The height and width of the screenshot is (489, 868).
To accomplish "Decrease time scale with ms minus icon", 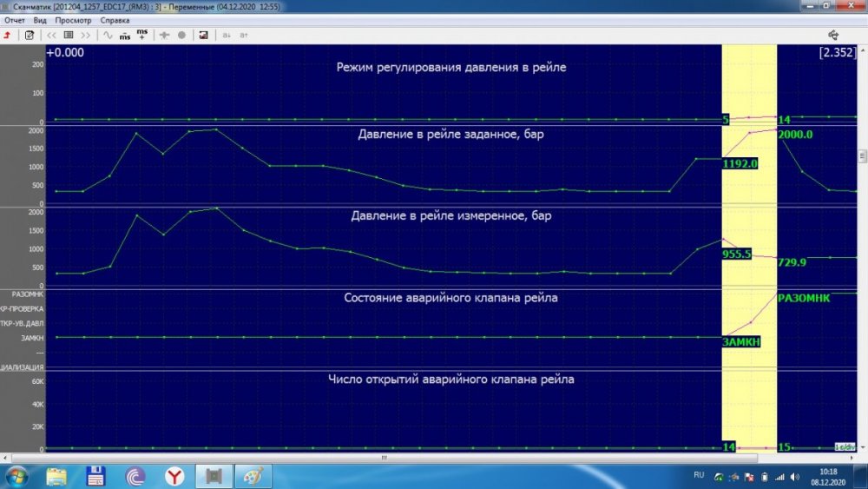I will click(x=125, y=36).
